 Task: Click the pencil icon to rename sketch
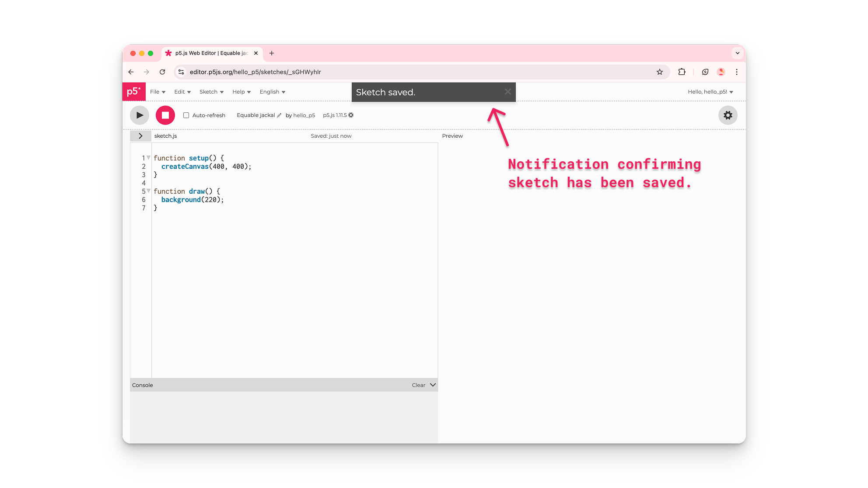279,115
